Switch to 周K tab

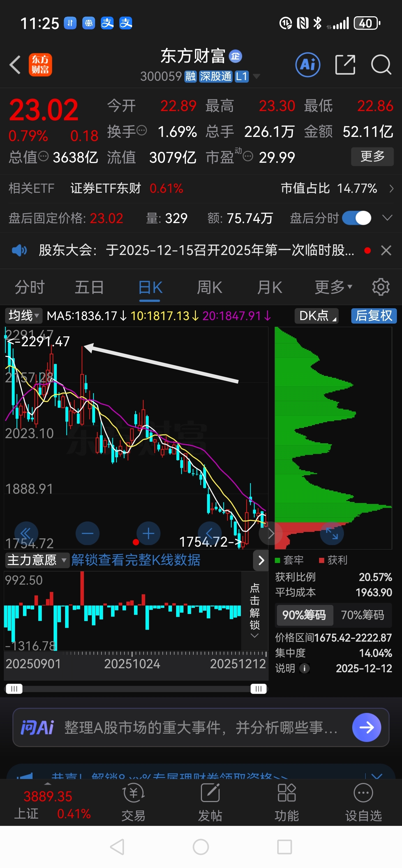coord(209,288)
